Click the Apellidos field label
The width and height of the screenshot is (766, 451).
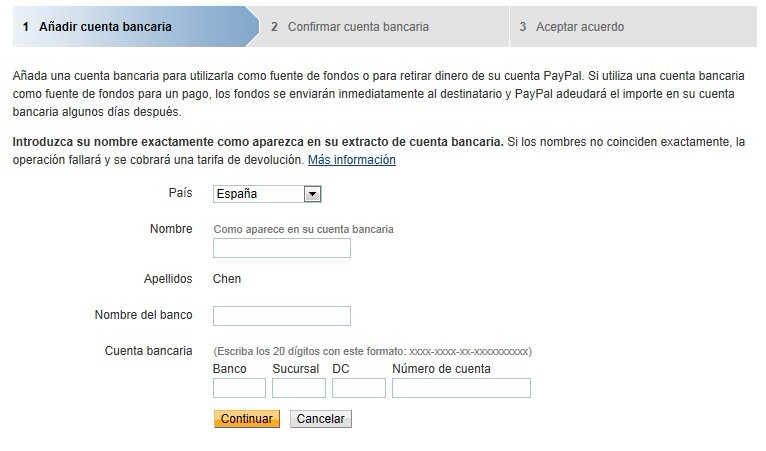click(x=167, y=279)
